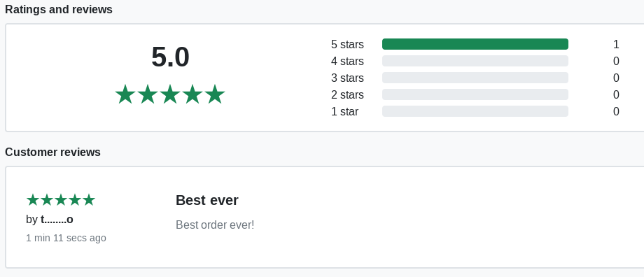Image resolution: width=644 pixels, height=277 pixels.
Task: Click the first star in overall rating
Action: pos(125,94)
